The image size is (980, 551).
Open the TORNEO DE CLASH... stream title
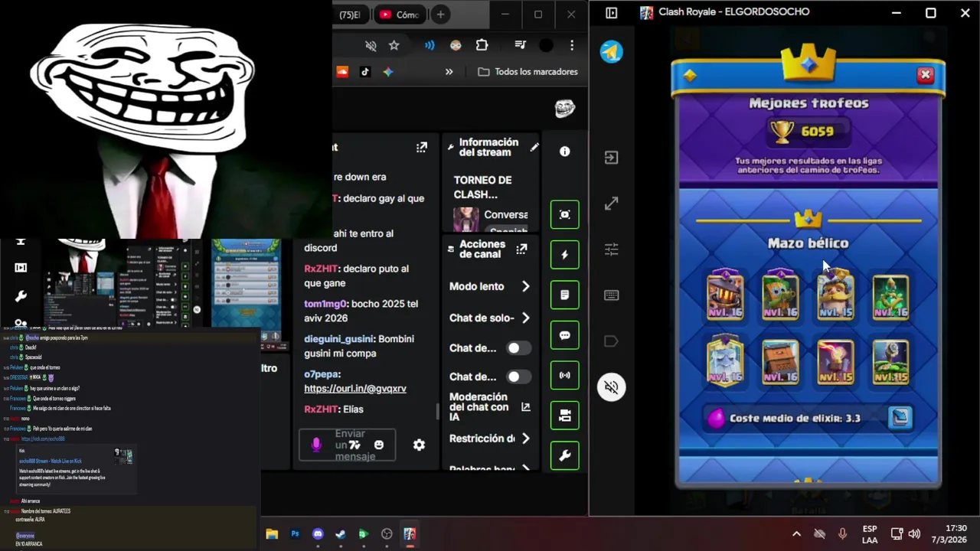pos(483,187)
